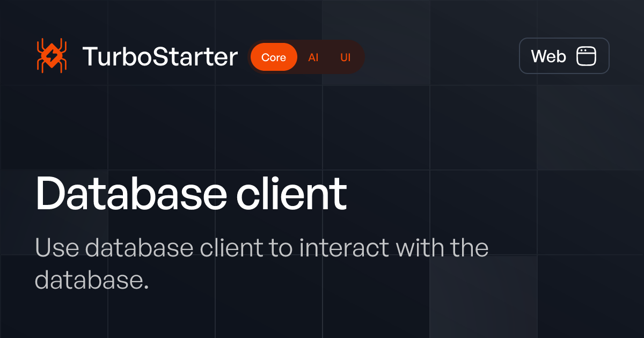Switch the segmented control to AI
Viewport: 644px width, 338px height.
pyautogui.click(x=313, y=57)
